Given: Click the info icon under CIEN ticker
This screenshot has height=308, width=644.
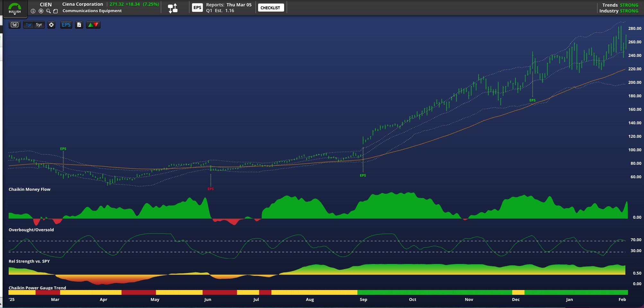Looking at the screenshot, I should [33, 11].
